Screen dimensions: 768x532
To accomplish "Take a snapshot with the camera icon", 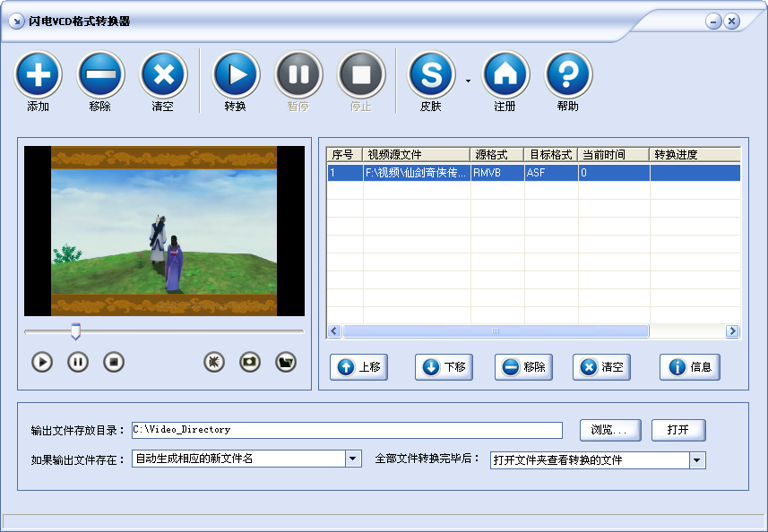I will [250, 362].
